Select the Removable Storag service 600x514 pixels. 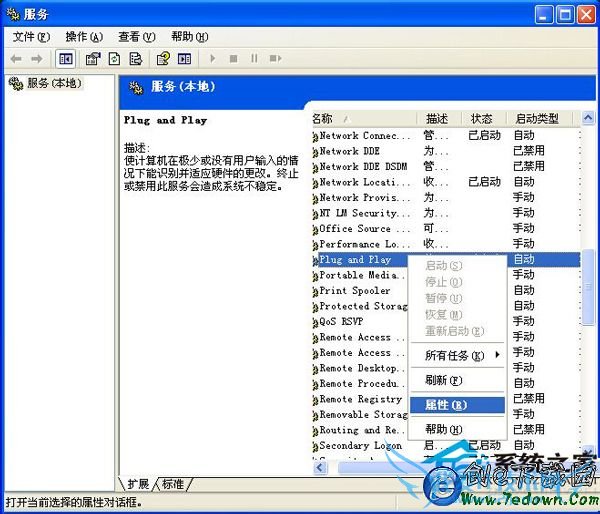tap(364, 414)
